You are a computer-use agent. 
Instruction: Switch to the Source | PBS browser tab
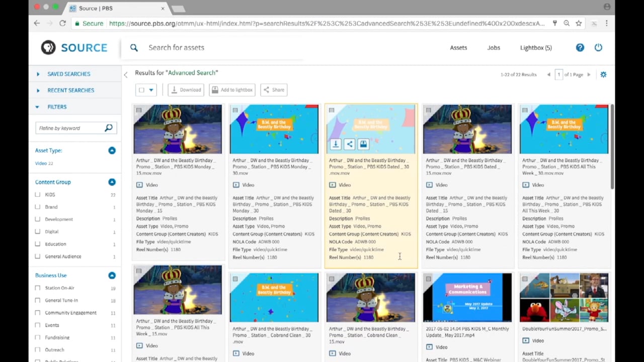(x=117, y=9)
